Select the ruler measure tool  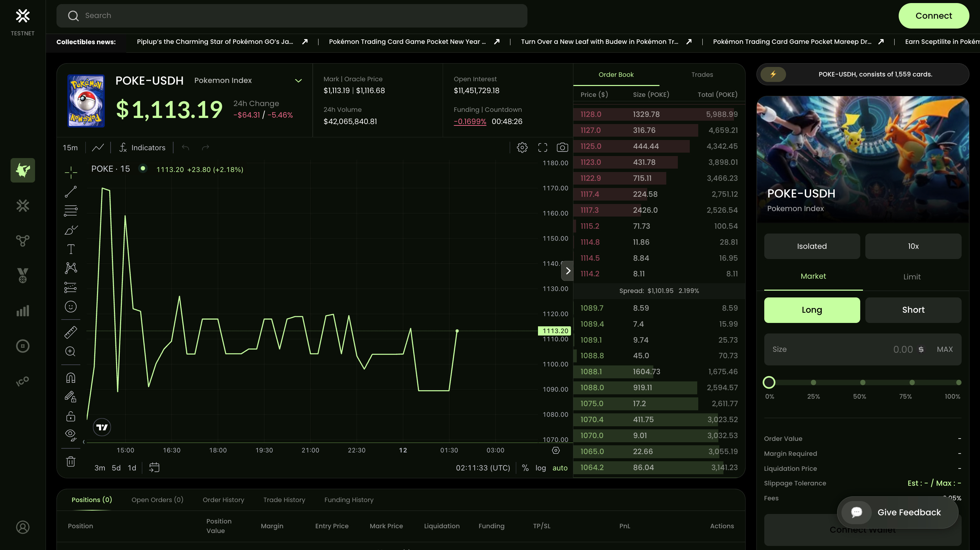tap(71, 332)
